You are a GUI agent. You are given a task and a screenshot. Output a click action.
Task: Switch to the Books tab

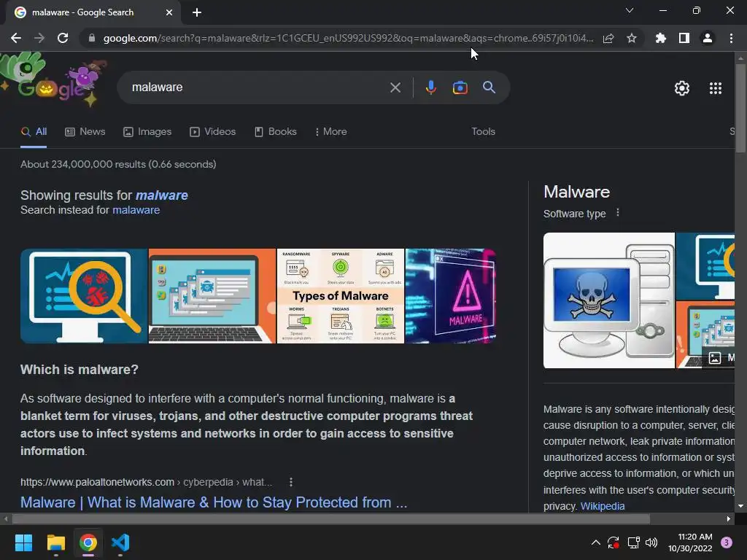point(275,132)
